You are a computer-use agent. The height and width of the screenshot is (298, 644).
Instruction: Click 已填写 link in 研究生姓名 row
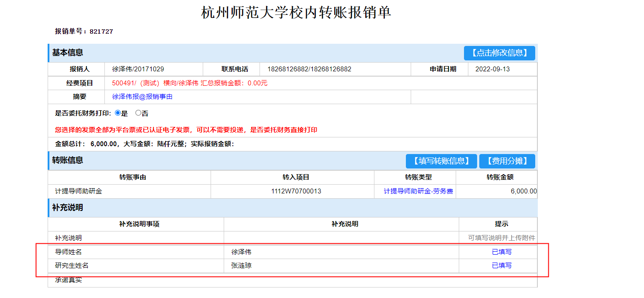pos(502,266)
